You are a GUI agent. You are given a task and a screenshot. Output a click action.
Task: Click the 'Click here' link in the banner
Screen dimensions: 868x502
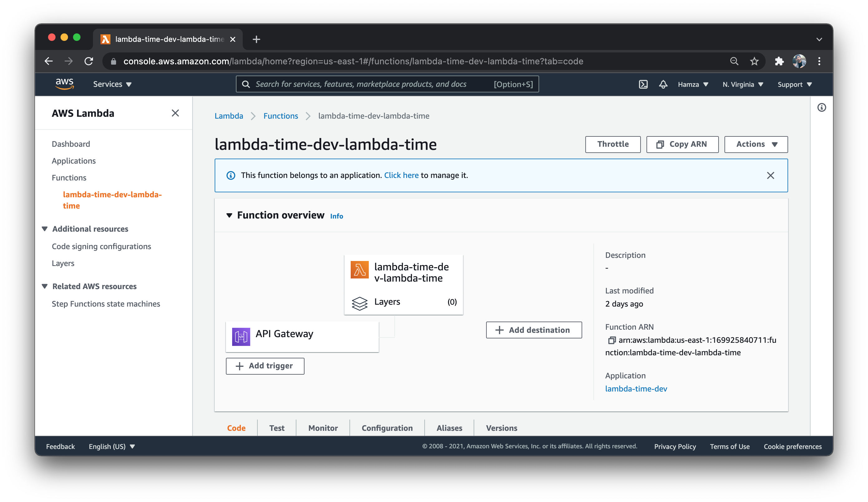tap(401, 175)
